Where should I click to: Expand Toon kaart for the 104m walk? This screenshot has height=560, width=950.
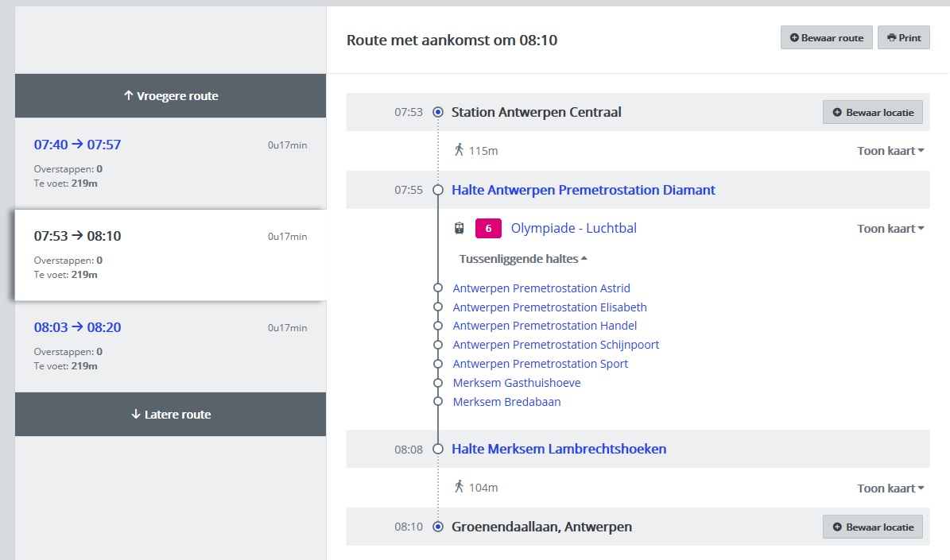890,489
